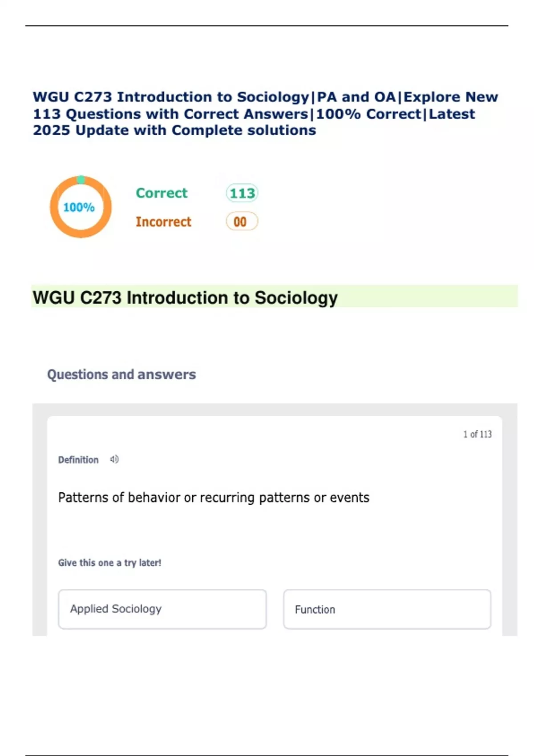Click the audio speaker icon beside Definition

click(x=114, y=459)
